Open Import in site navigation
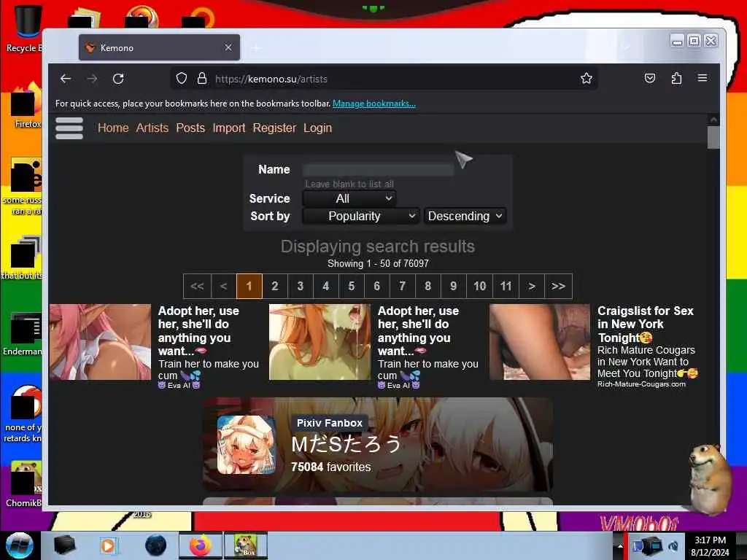This screenshot has height=560, width=747. pos(228,128)
